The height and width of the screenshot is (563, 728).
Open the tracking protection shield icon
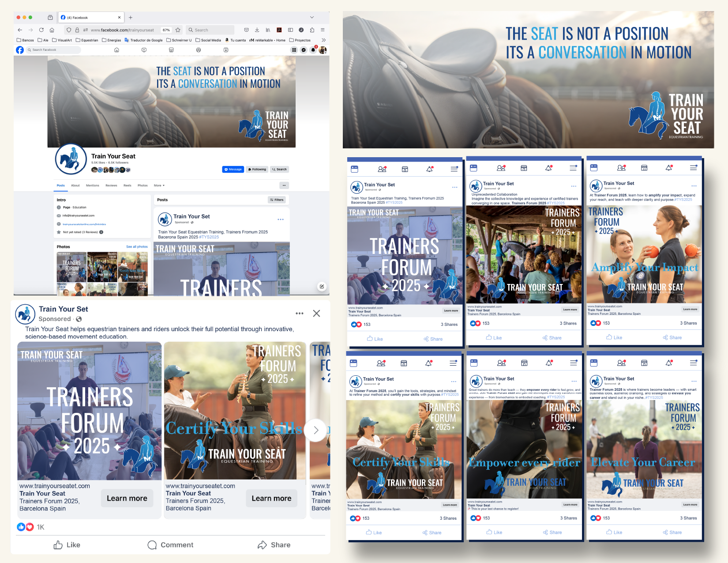(x=69, y=30)
